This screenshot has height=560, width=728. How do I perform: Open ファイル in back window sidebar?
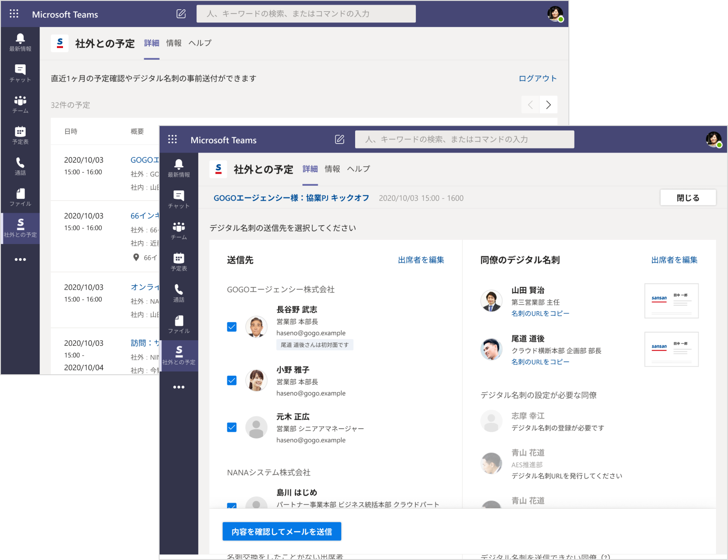pyautogui.click(x=20, y=198)
